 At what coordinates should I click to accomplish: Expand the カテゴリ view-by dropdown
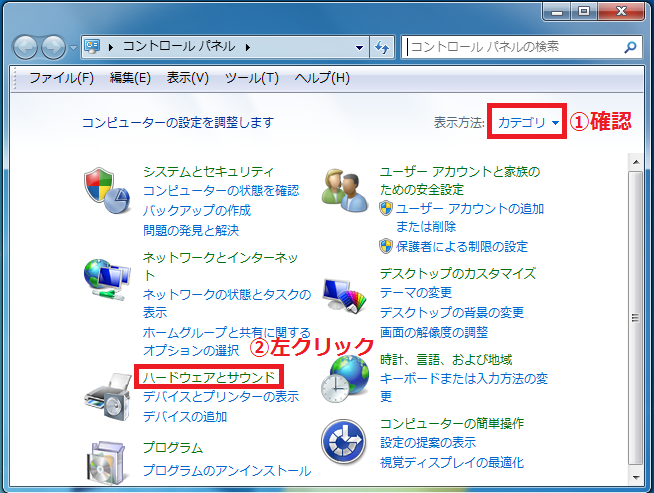click(526, 123)
